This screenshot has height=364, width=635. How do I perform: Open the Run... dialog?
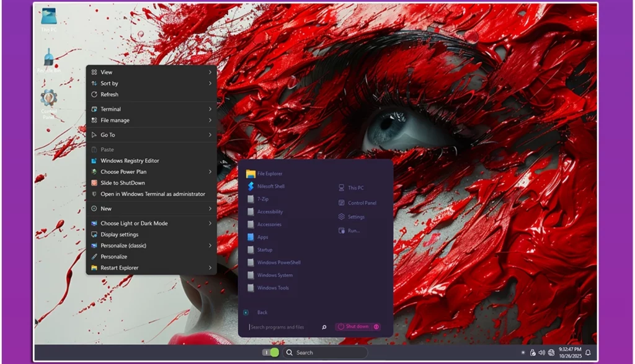tap(350, 231)
